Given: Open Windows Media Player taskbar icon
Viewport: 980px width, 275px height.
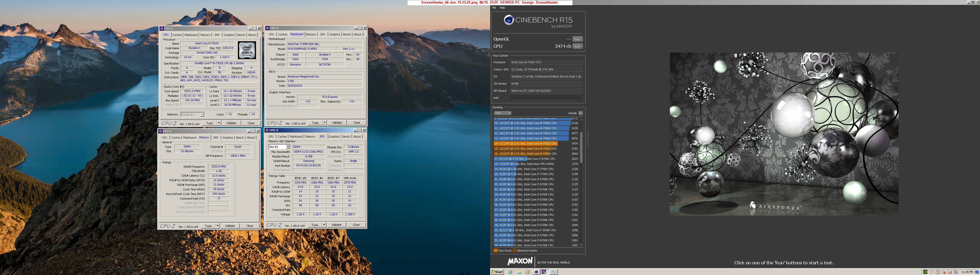Looking at the screenshot, I should tap(528, 272).
